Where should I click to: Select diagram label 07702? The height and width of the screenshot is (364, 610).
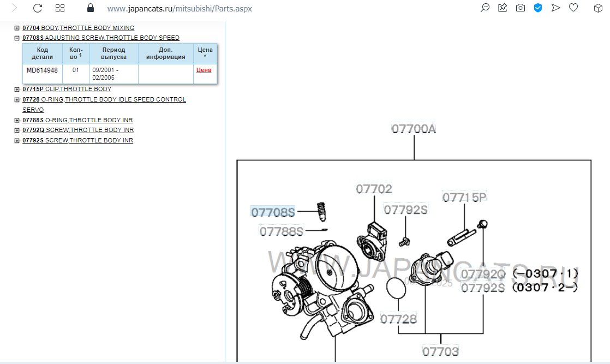(374, 189)
